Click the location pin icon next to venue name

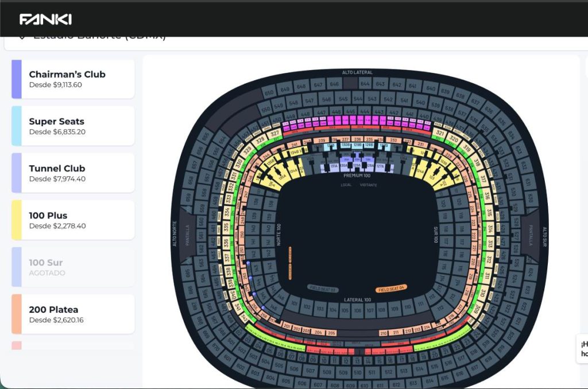pyautogui.click(x=22, y=36)
